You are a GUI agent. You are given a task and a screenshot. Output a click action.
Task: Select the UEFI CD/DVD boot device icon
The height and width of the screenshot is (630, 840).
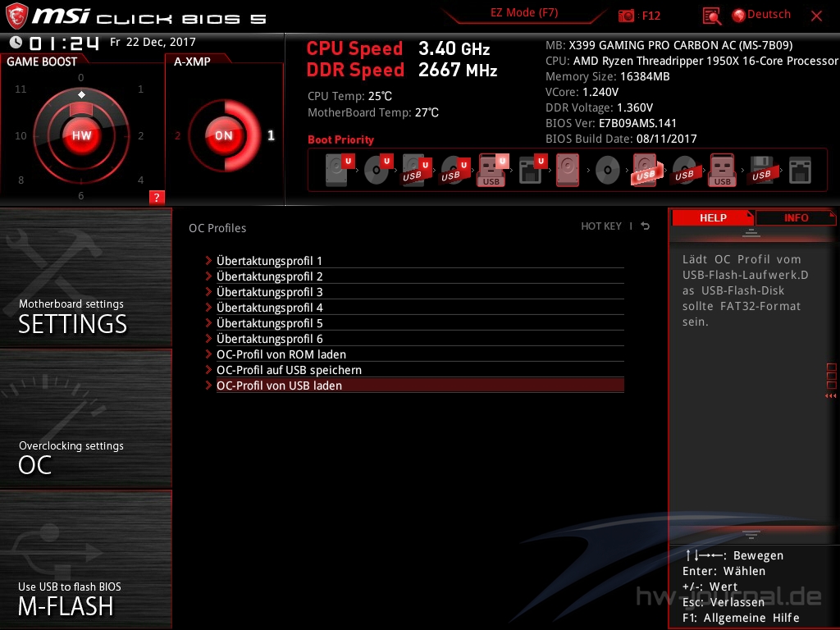[378, 170]
